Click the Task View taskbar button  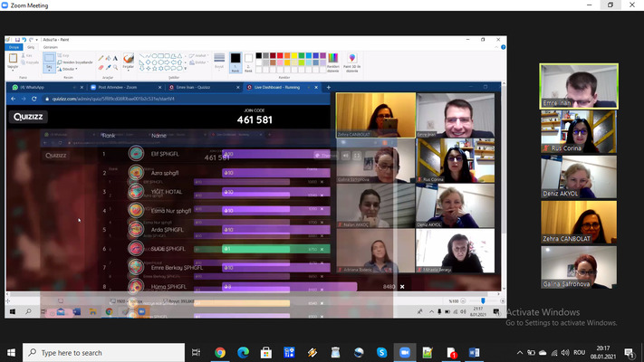click(196, 353)
